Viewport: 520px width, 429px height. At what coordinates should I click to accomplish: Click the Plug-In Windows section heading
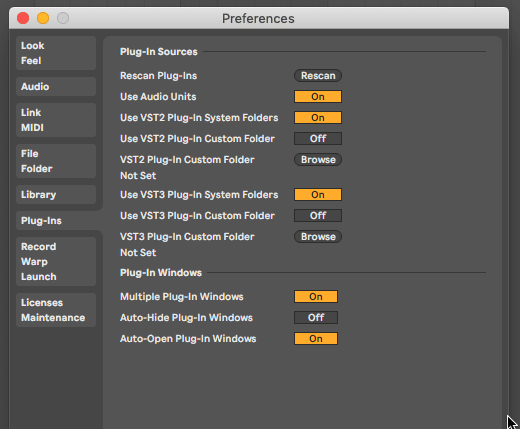[x=161, y=273]
